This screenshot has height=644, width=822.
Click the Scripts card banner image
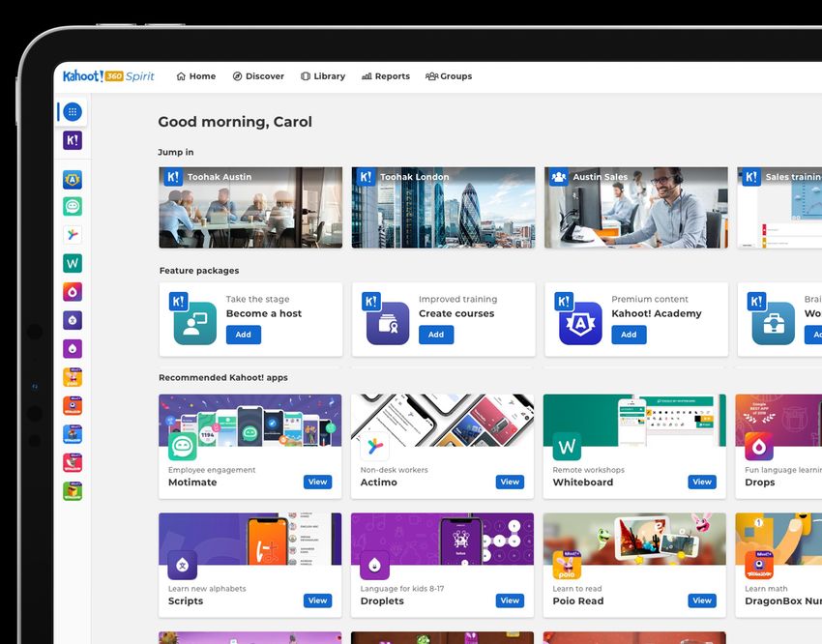tap(250, 539)
